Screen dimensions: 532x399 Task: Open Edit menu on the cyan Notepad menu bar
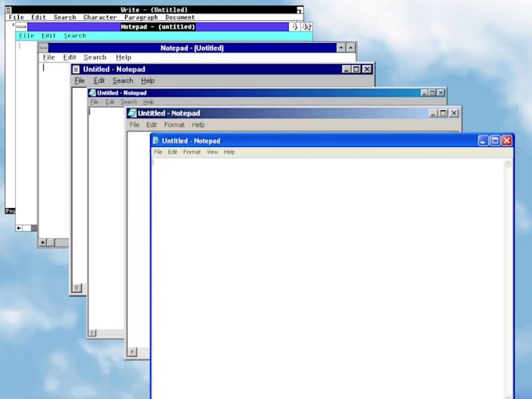(49, 36)
